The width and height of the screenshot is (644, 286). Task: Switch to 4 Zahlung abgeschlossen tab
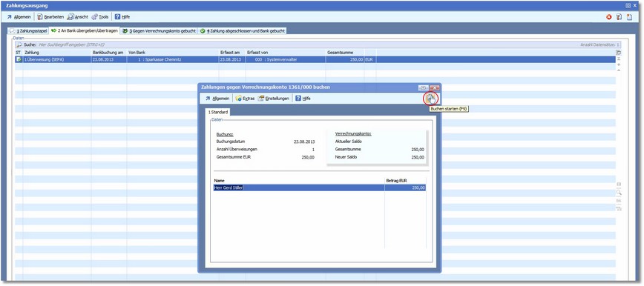pos(243,31)
